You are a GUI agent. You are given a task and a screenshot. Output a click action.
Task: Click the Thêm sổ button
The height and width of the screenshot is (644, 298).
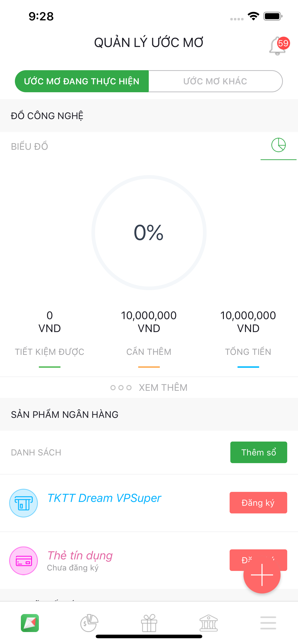pyautogui.click(x=258, y=452)
